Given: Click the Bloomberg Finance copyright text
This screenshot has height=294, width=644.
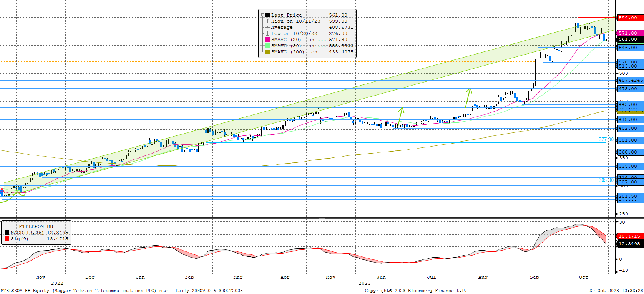Looking at the screenshot, I should (416, 291).
